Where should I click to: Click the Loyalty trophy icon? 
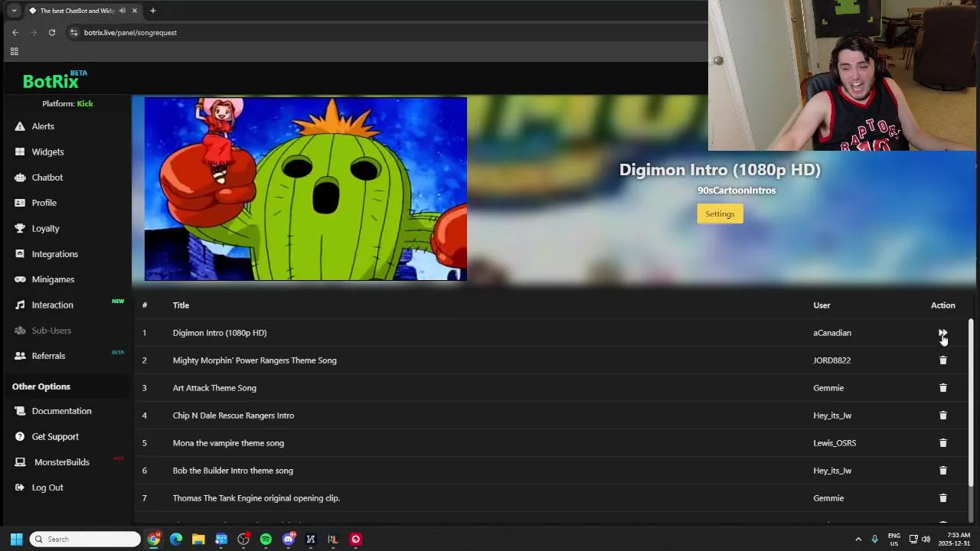coord(20,228)
